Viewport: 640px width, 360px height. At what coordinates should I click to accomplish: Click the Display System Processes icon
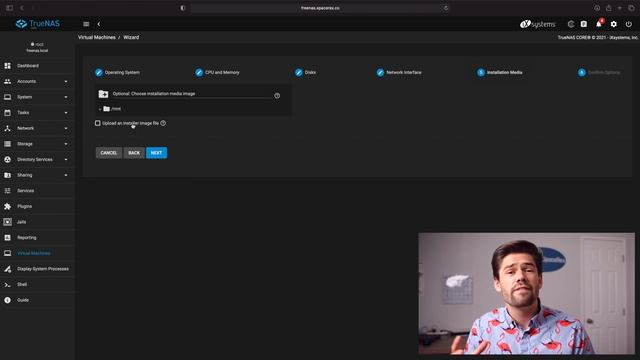pyautogui.click(x=7, y=269)
